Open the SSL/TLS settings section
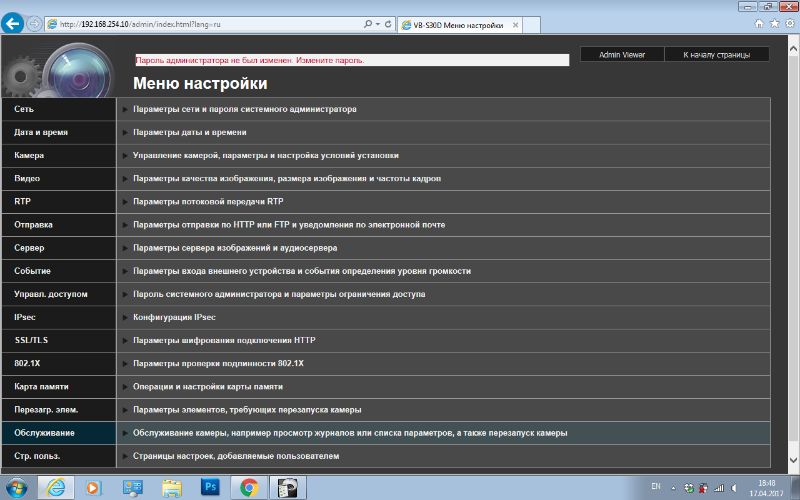 pyautogui.click(x=59, y=340)
